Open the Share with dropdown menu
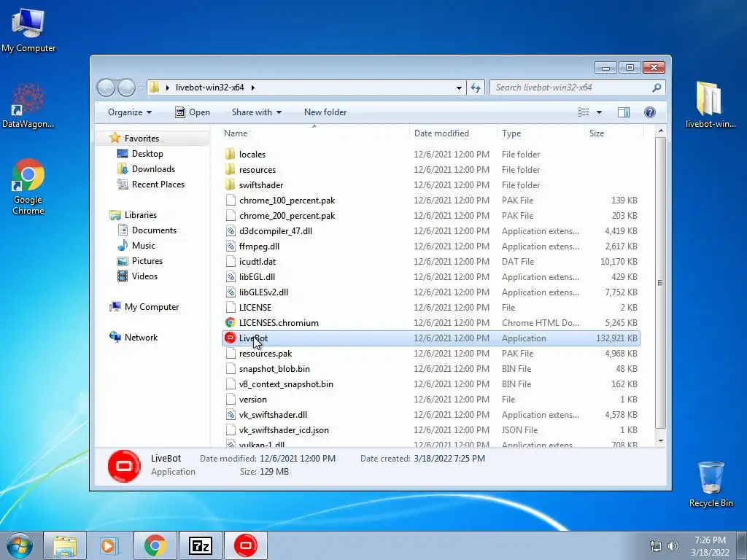This screenshot has width=747, height=560. 257,112
